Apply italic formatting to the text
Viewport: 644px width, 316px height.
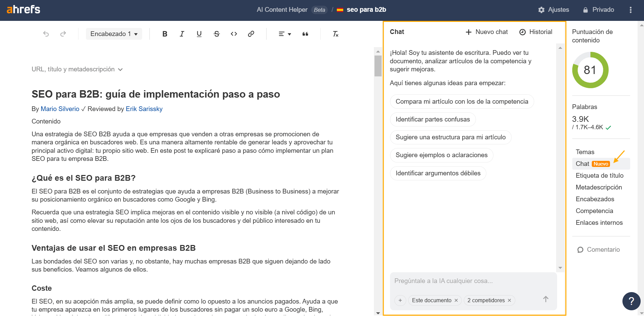tap(182, 34)
